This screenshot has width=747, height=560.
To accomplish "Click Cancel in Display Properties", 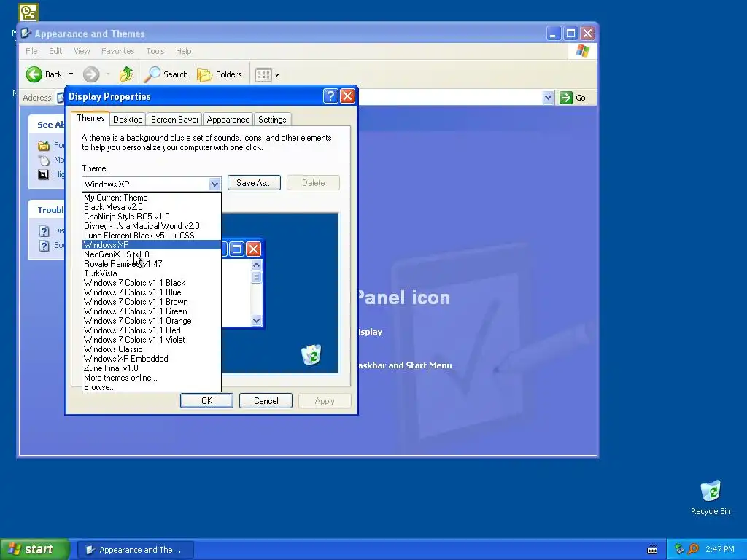I will [x=266, y=401].
